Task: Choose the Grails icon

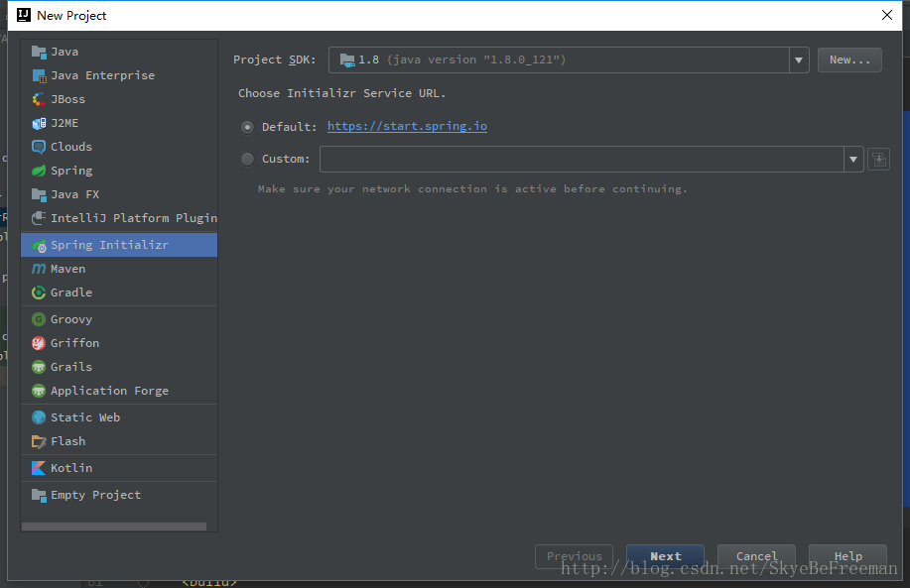Action: tap(39, 367)
